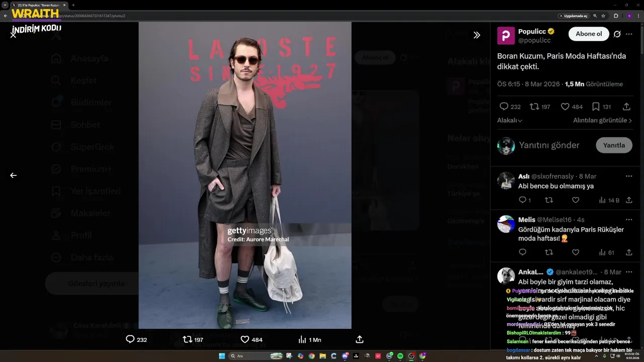The image size is (644, 362).
Task: Open Melis's profile avatar
Action: pyautogui.click(x=506, y=224)
